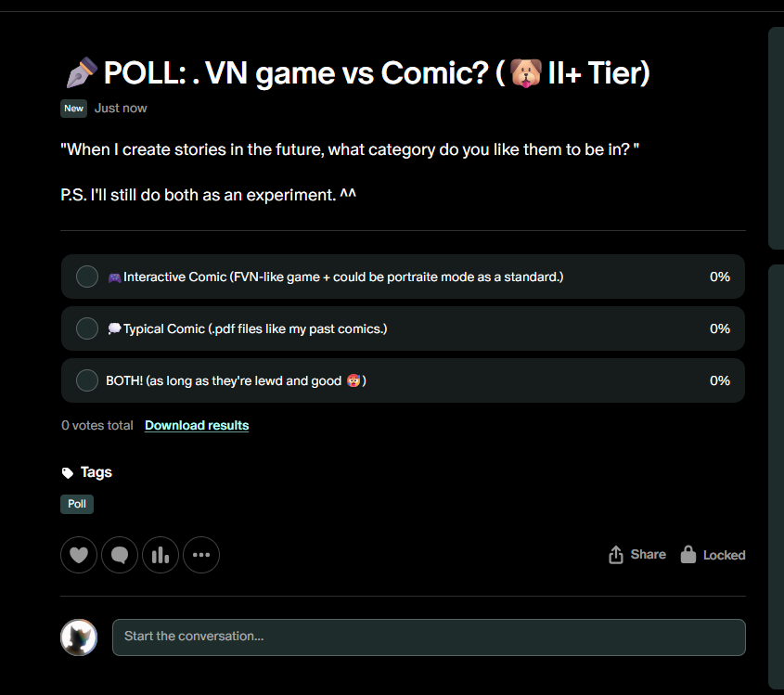Click the Locked padlock icon
This screenshot has height=695, width=784.
coord(688,555)
